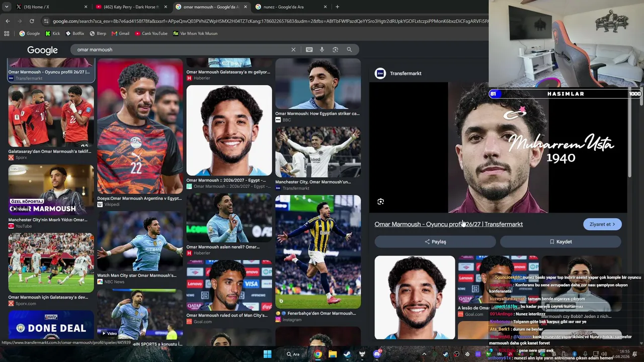
Task: Open the NBC News Man City star image
Action: click(140, 241)
